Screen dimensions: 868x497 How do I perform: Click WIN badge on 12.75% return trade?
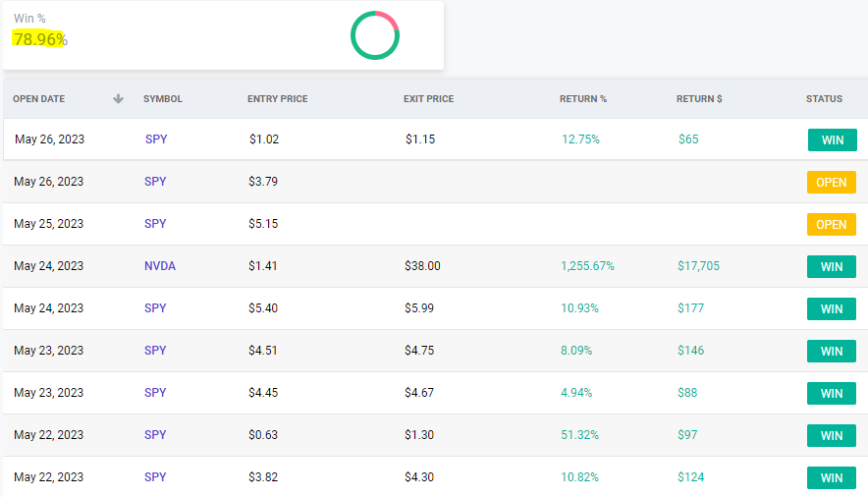point(832,140)
